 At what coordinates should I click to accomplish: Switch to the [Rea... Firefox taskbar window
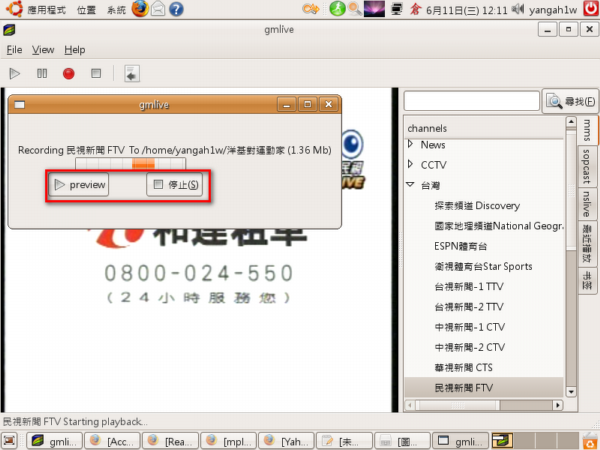click(x=170, y=441)
